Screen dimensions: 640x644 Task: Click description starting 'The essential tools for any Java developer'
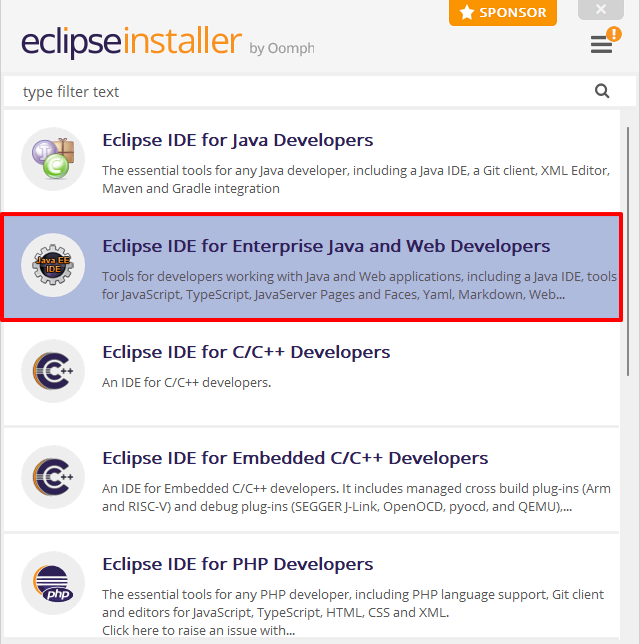click(x=356, y=179)
